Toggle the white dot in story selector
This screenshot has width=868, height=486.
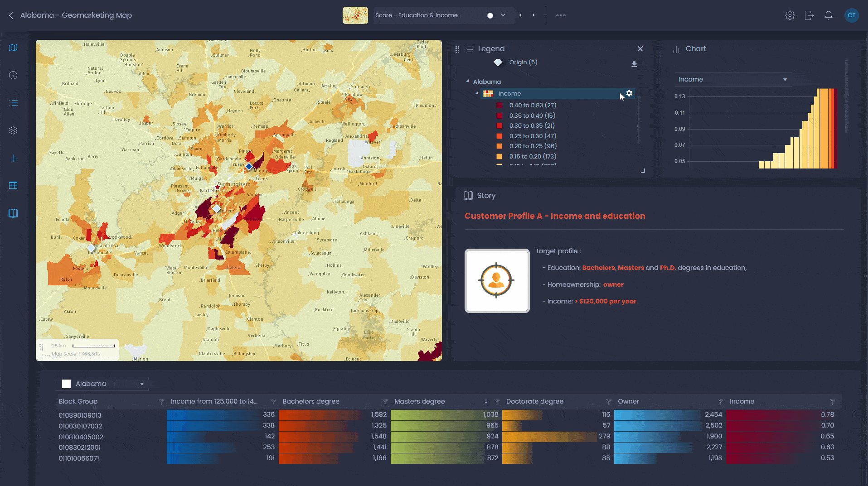coord(490,15)
